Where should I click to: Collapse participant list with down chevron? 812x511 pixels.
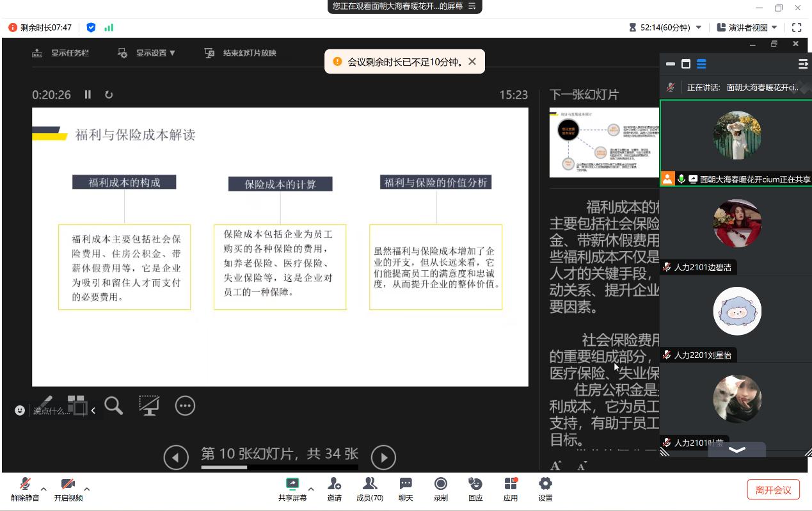pos(736,450)
